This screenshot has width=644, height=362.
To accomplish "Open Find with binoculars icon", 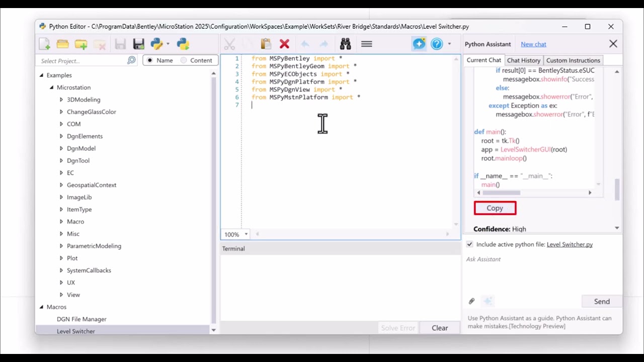I will click(345, 44).
